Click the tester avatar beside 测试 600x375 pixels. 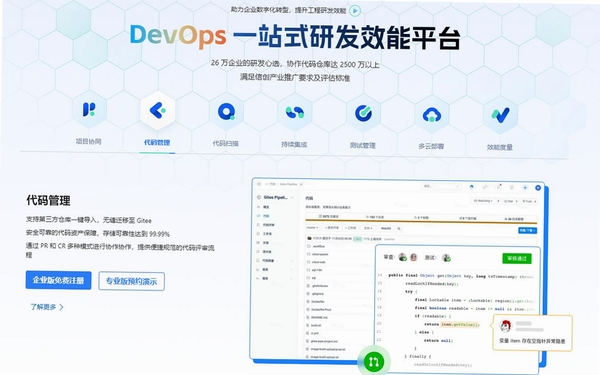tap(446, 258)
